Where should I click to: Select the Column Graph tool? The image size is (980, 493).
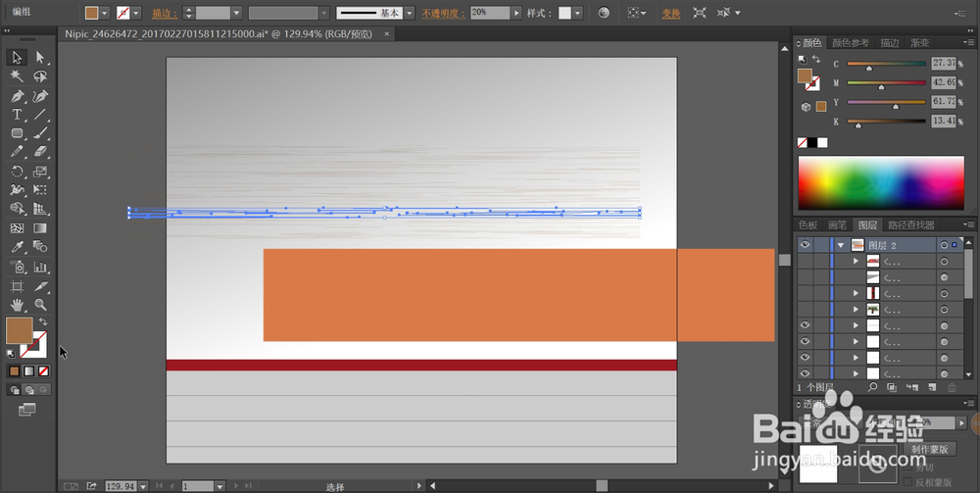40,267
